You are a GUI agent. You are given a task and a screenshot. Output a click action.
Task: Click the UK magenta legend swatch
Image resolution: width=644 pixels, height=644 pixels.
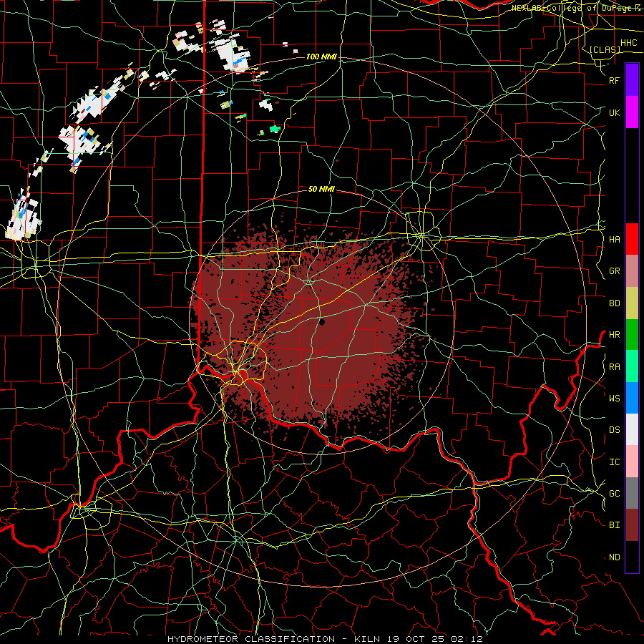coord(632,112)
